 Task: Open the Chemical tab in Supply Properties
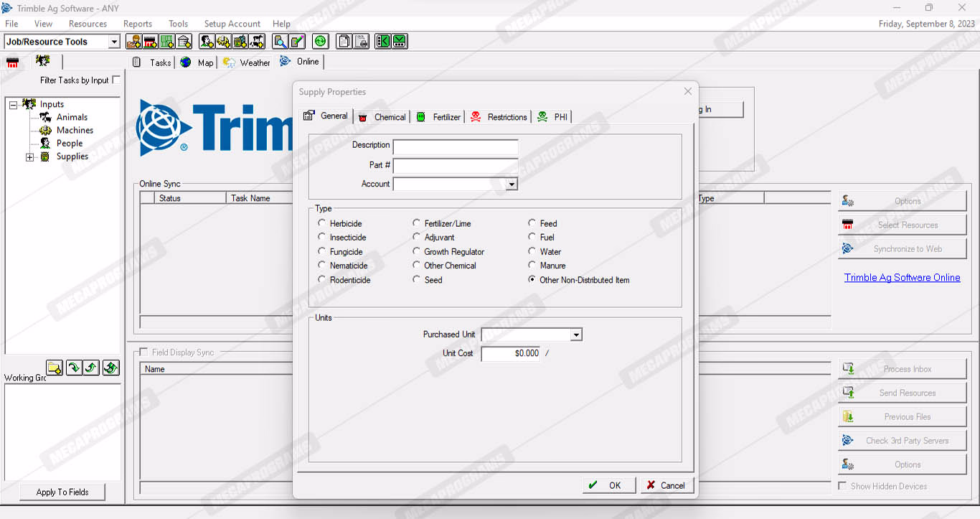tap(382, 117)
